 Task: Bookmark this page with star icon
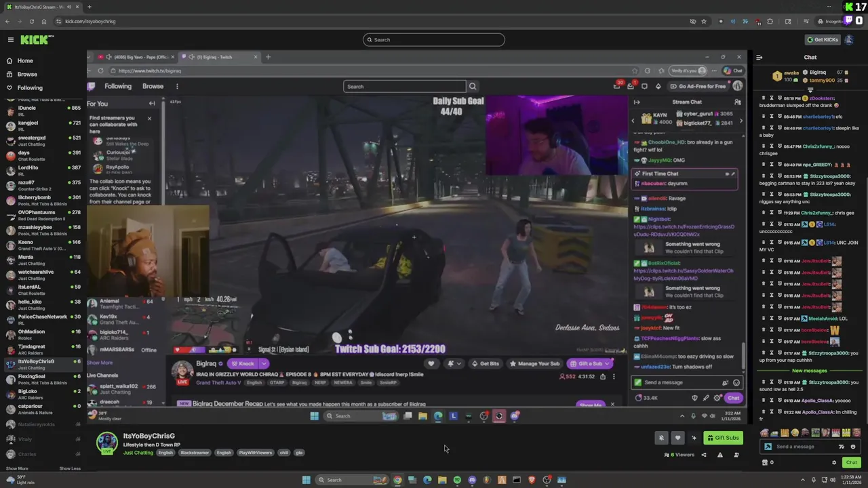704,21
